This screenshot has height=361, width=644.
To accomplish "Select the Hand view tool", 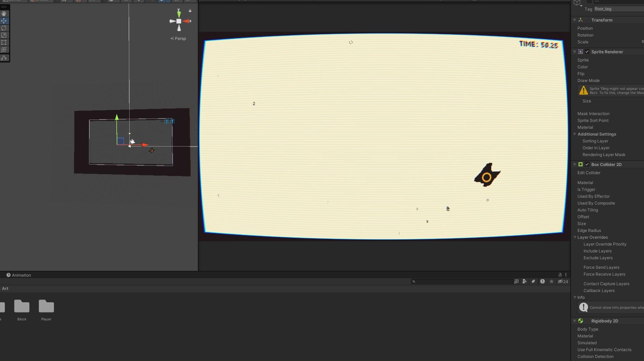I will pos(4,14).
